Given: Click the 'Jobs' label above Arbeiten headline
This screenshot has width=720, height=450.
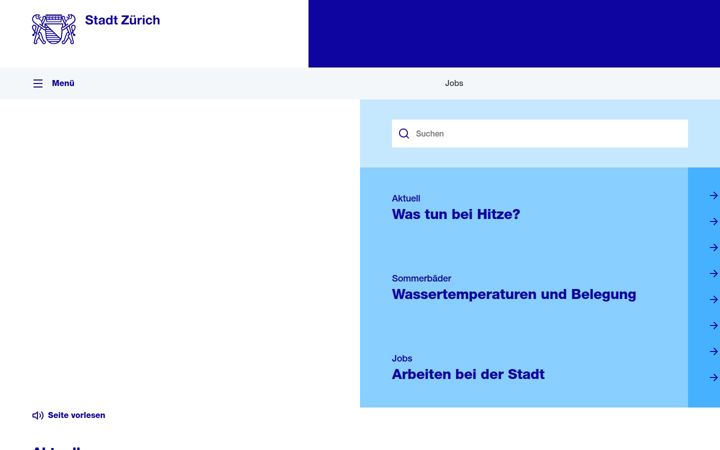Looking at the screenshot, I should pyautogui.click(x=402, y=358).
